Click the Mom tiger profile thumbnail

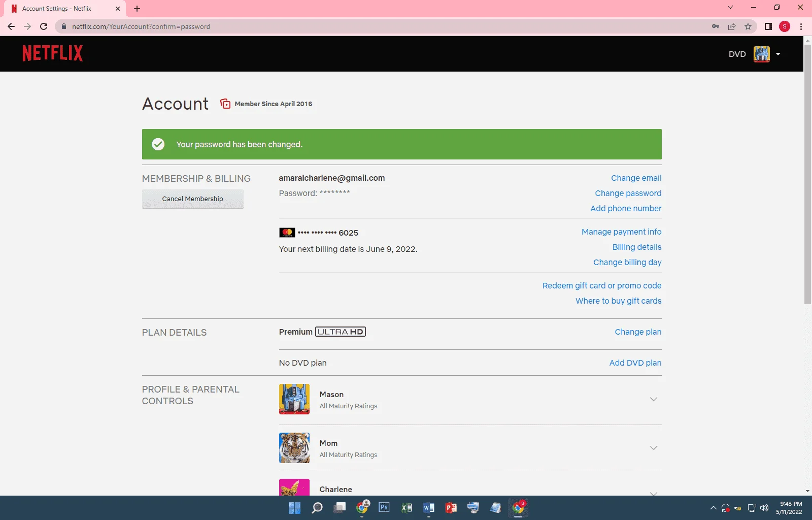pyautogui.click(x=294, y=448)
